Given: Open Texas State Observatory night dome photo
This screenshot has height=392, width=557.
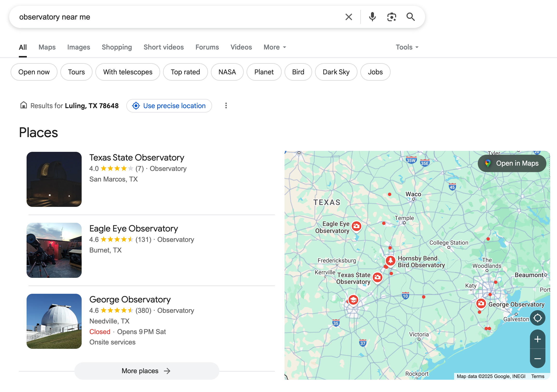Looking at the screenshot, I should coord(54,179).
